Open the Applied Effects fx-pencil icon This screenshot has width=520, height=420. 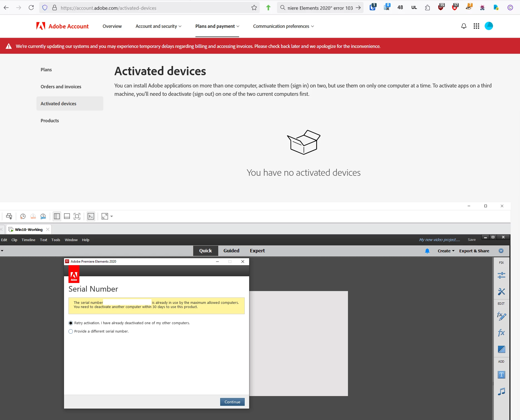(501, 316)
